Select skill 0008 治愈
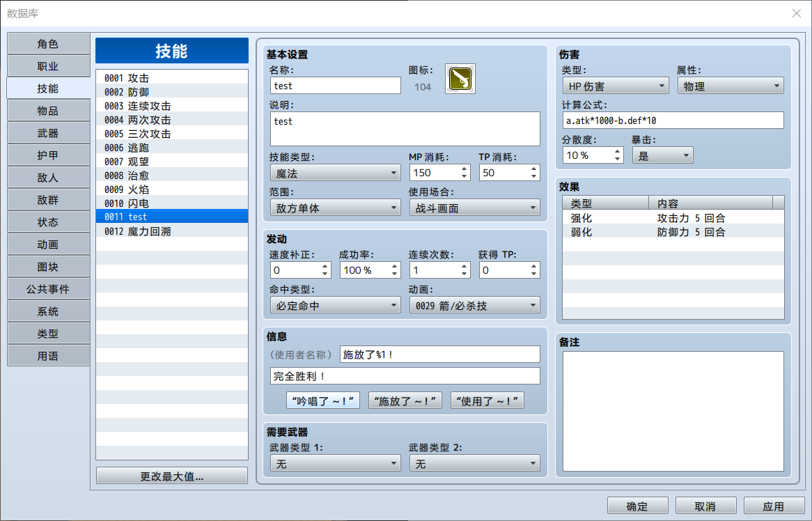Screen dimensions: 812x521 [x=172, y=176]
